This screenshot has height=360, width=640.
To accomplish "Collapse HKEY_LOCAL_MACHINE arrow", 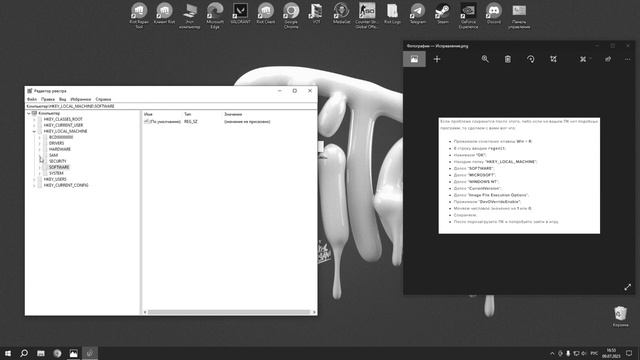I will [34, 131].
